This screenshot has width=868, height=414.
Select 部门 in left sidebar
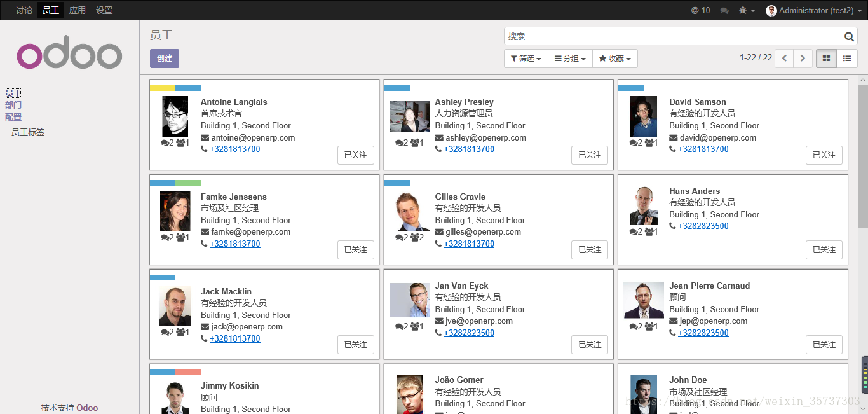click(13, 105)
